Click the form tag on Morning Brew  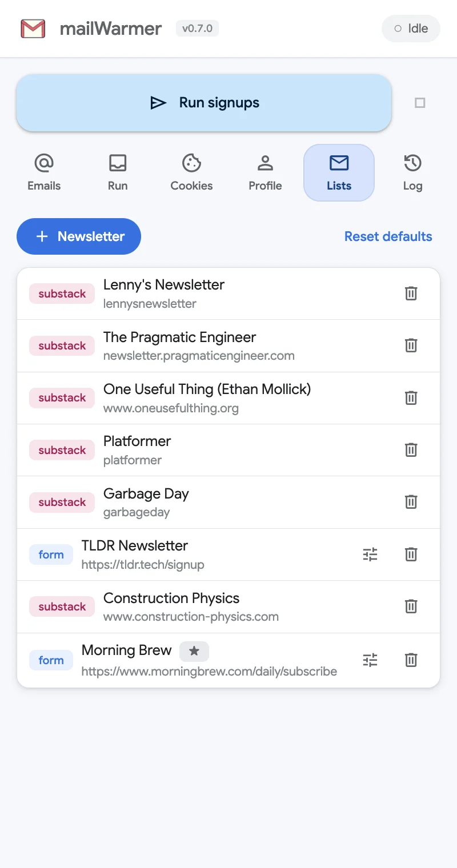(x=51, y=660)
